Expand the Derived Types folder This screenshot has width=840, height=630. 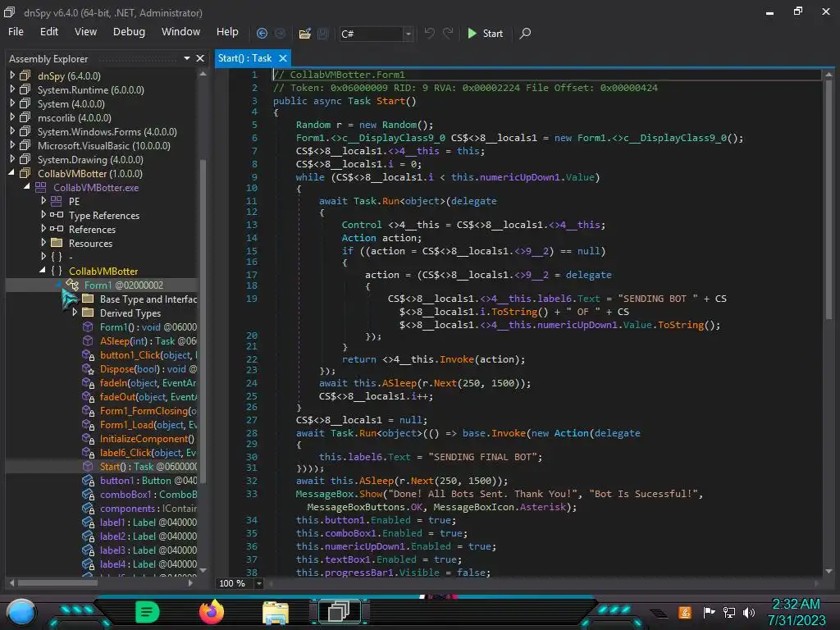tap(75, 313)
